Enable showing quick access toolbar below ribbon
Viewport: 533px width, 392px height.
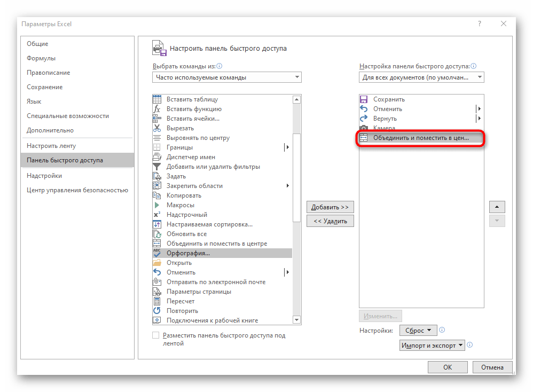coord(156,335)
